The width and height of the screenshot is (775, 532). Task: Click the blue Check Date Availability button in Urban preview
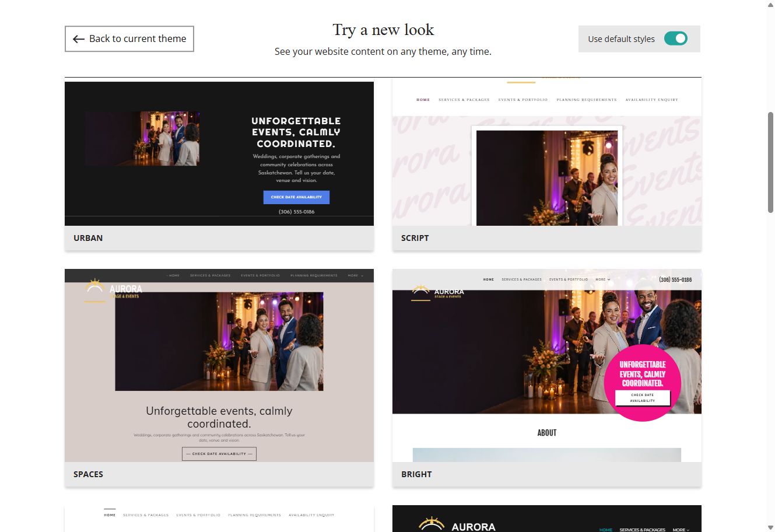pyautogui.click(x=296, y=197)
